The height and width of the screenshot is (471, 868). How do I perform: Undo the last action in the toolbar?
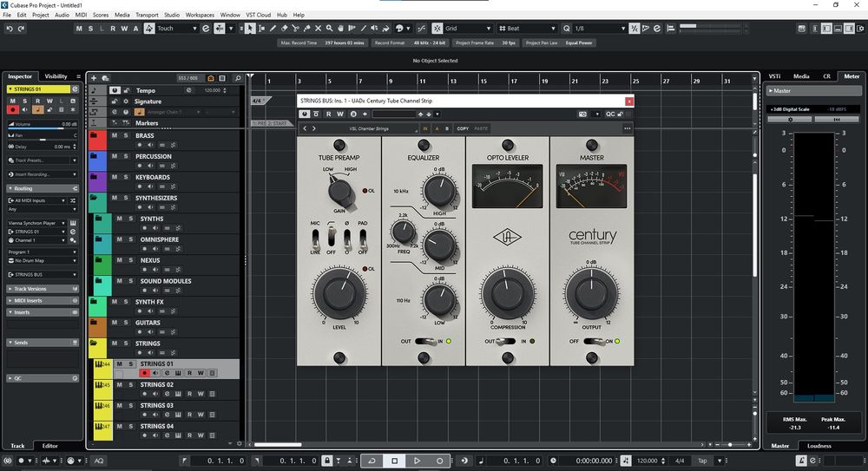(10, 29)
